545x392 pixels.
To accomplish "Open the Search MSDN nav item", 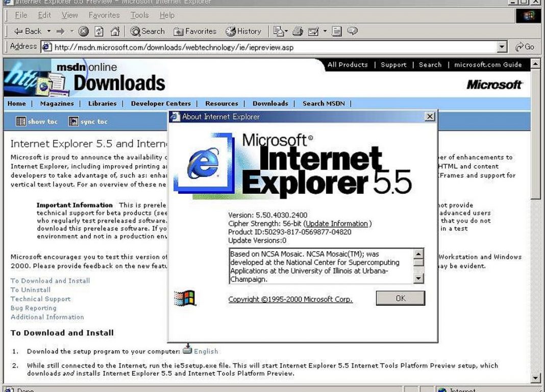I will point(324,103).
